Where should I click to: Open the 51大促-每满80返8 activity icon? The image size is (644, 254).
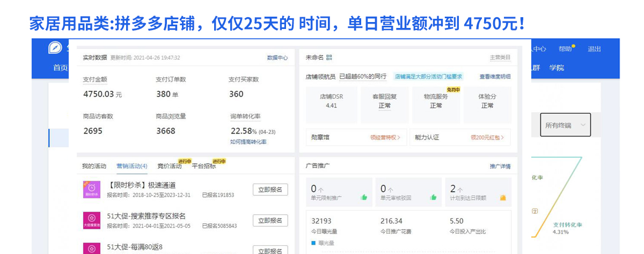[91, 248]
